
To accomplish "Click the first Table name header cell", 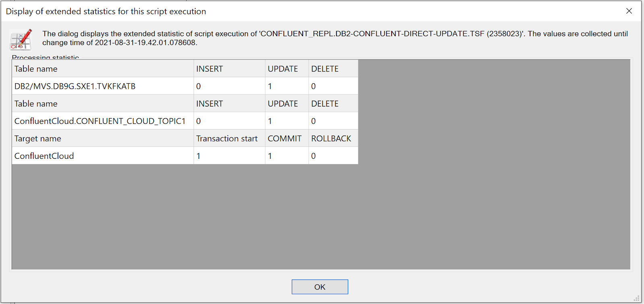I will (103, 69).
